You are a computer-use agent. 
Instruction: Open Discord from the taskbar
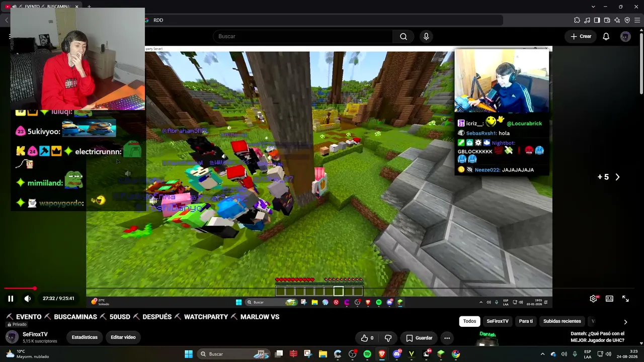click(x=397, y=354)
